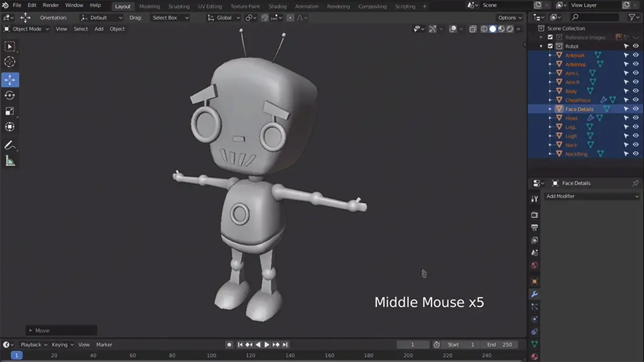The height and width of the screenshot is (362, 644).
Task: Select the Rotate tool
Action: tap(10, 96)
